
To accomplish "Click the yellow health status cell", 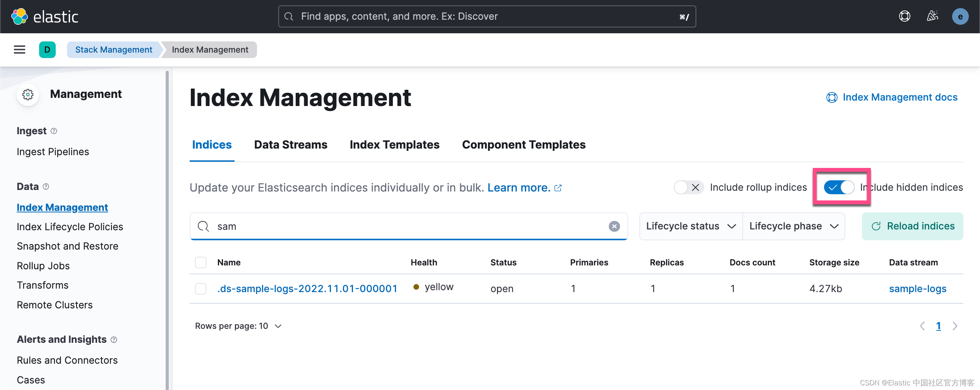I will click(x=433, y=287).
